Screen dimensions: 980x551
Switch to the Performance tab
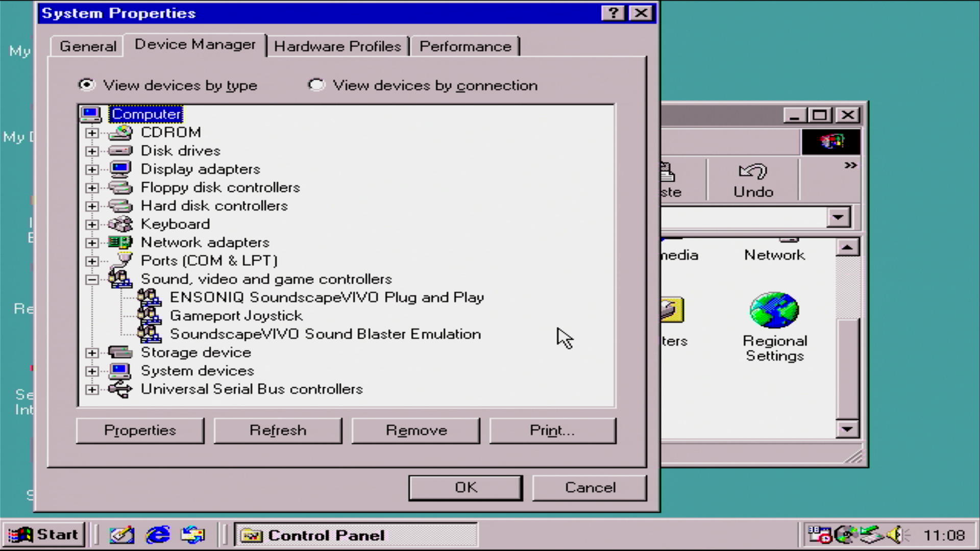pos(465,46)
